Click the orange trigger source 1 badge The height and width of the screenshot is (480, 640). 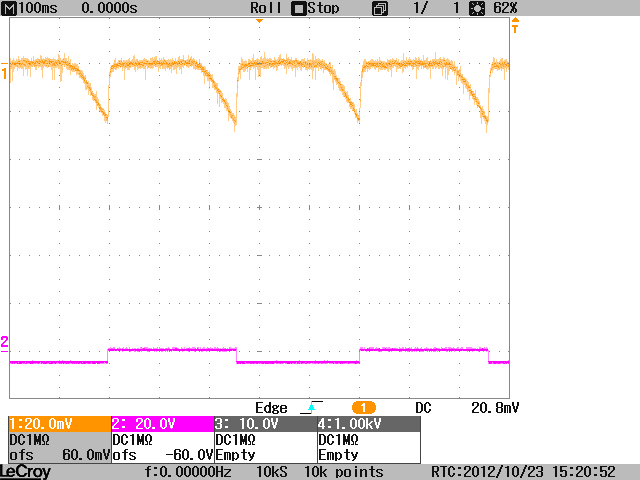[x=363, y=408]
